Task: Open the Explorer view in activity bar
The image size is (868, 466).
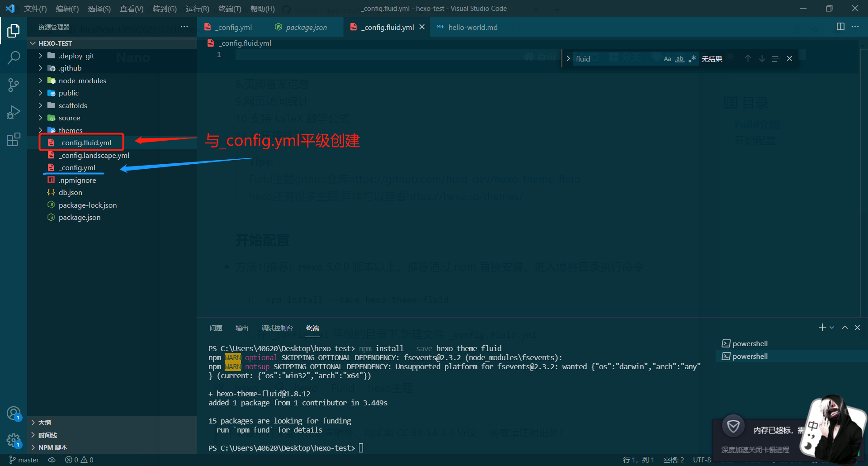Action: 14,31
